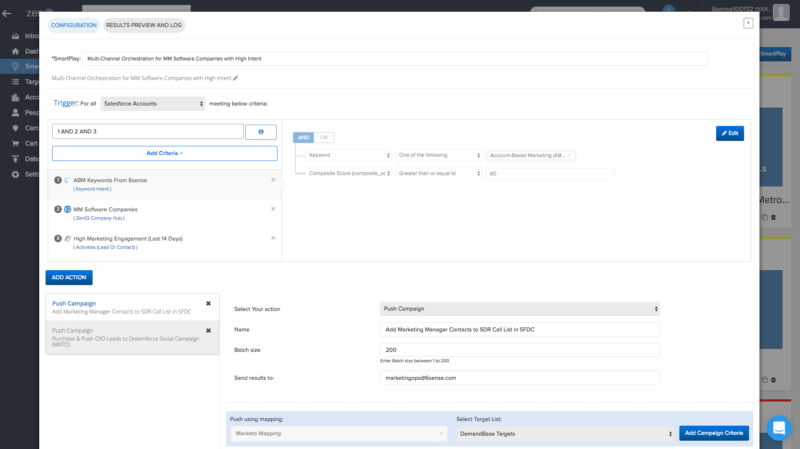Click the Batch size input field
This screenshot has height=449, width=800.
pos(519,350)
